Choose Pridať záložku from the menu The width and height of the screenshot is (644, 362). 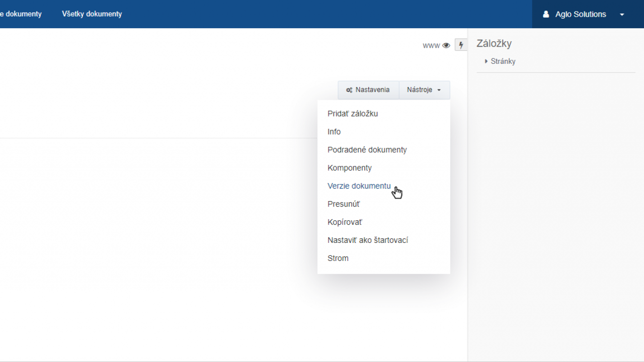pos(353,114)
